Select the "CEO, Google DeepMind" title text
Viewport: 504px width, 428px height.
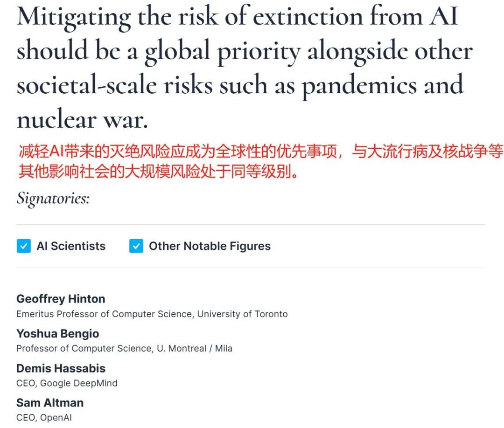point(67,383)
